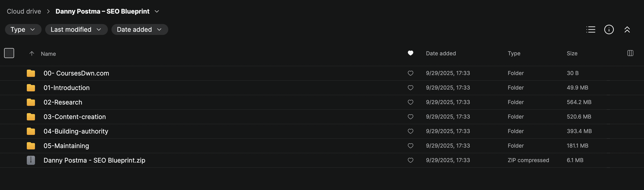Open the Type filter dropdown
This screenshot has height=190, width=644.
23,29
